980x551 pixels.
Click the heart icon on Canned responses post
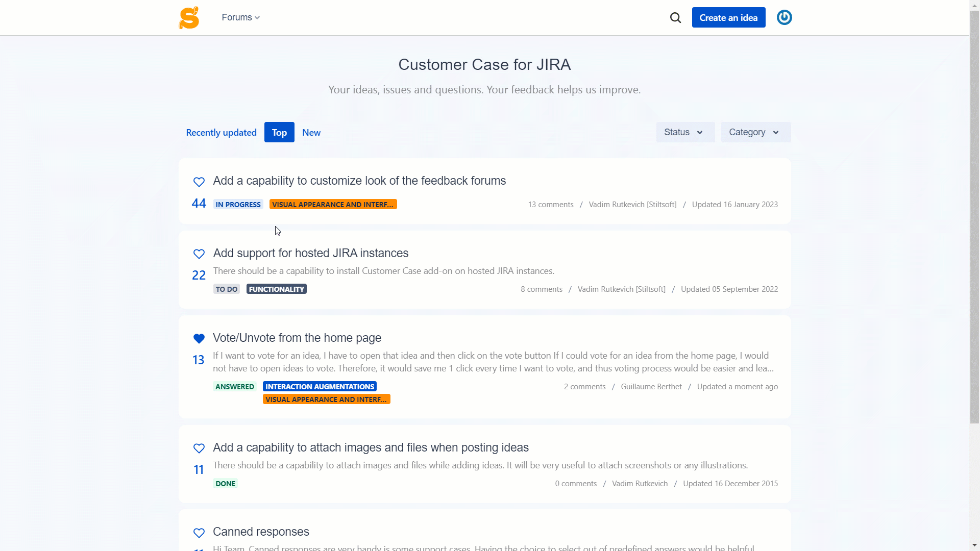[198, 533]
